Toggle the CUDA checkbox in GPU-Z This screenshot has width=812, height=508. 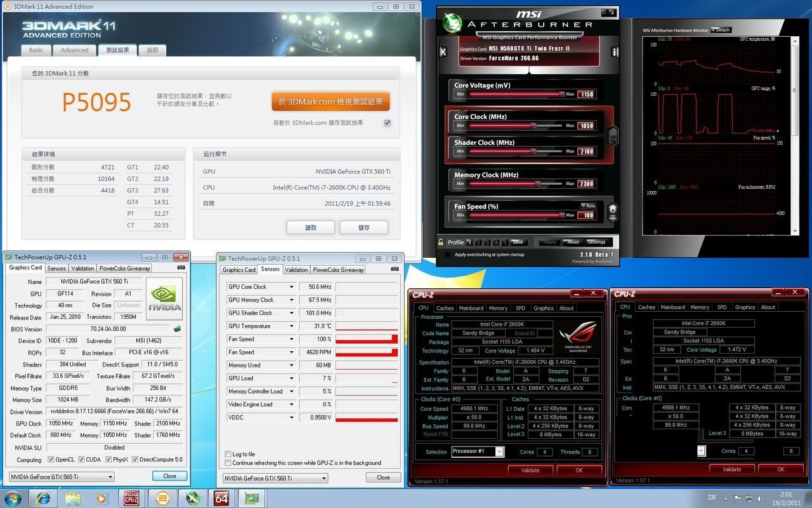tap(81, 460)
